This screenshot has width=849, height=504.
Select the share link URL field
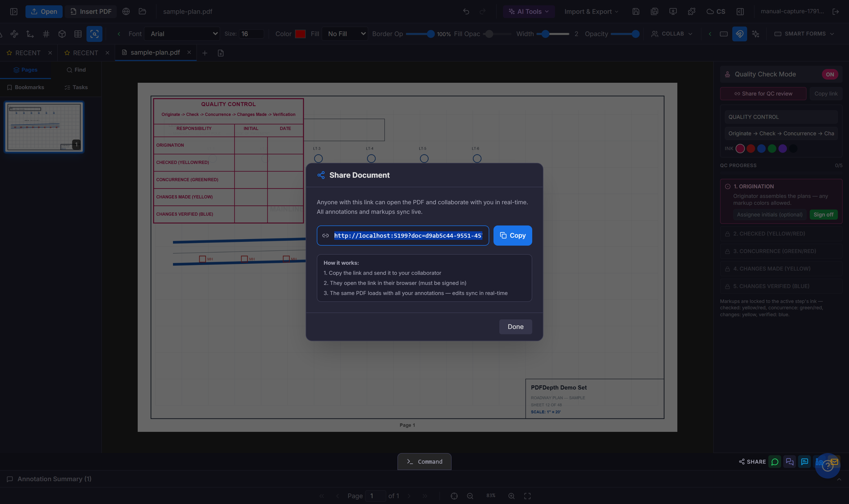[x=403, y=235]
